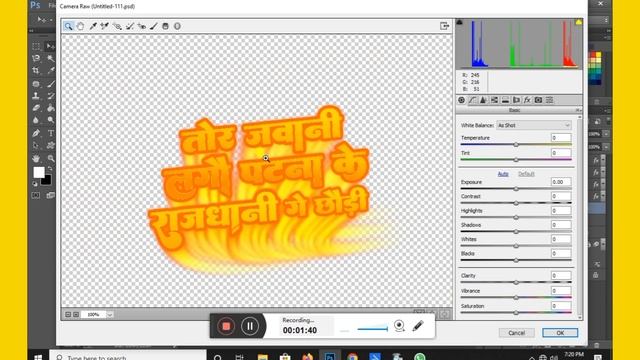Image resolution: width=640 pixels, height=360 pixels.
Task: Adjust the Tint slider handle
Action: pyautogui.click(x=516, y=160)
